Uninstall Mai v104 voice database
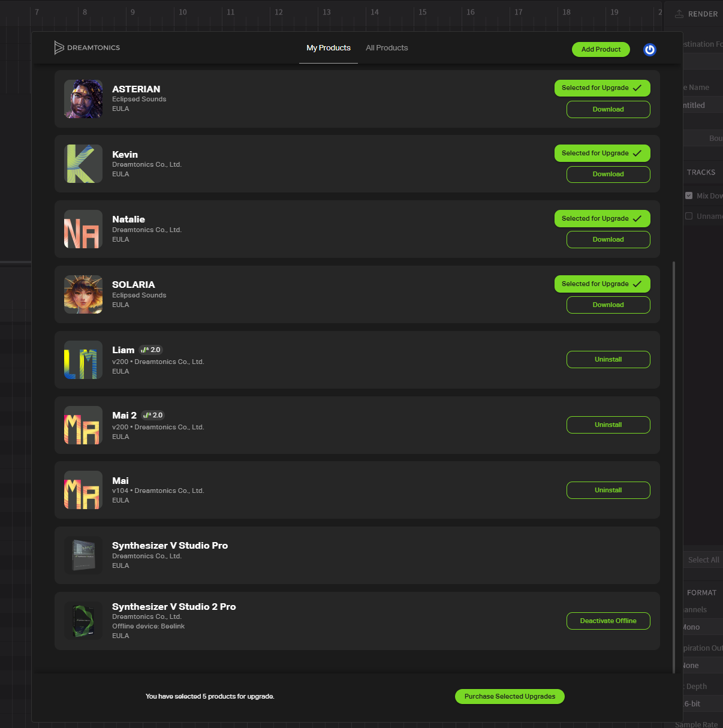The width and height of the screenshot is (723, 728). (x=608, y=491)
